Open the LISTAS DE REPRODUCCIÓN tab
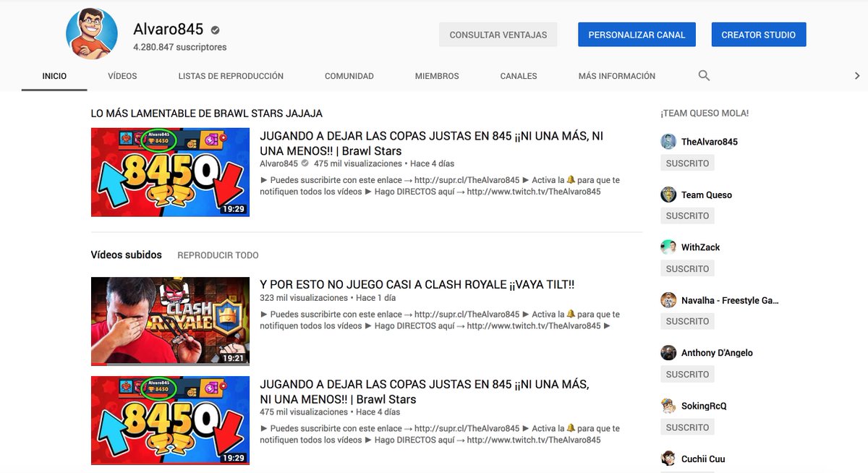This screenshot has height=473, width=868. [231, 76]
